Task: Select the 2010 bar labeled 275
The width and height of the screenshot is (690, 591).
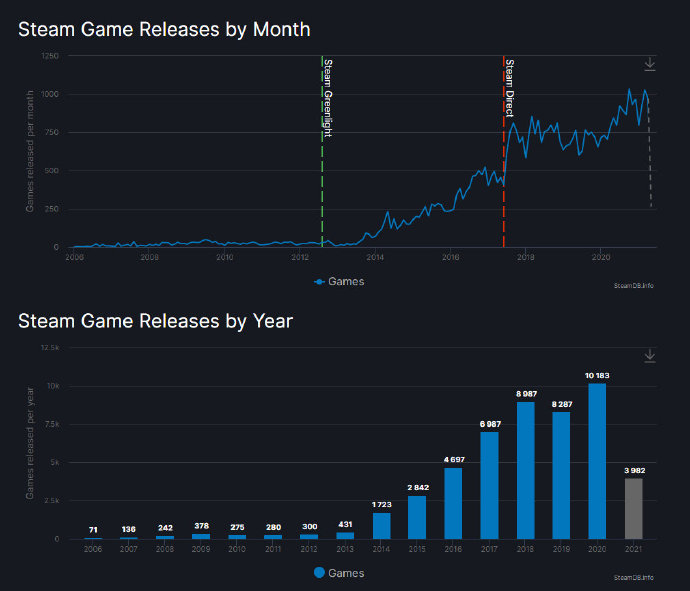Action: click(x=237, y=537)
